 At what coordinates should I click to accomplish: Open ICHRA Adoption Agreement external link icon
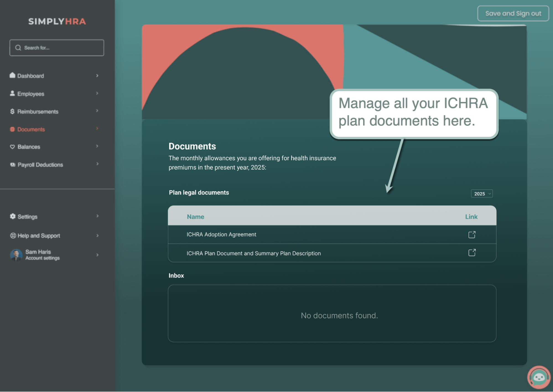[472, 235]
